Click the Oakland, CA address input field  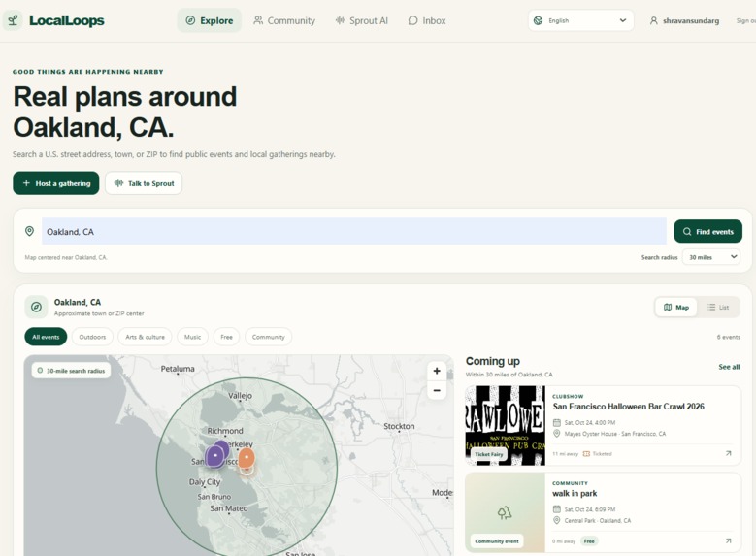(x=354, y=231)
